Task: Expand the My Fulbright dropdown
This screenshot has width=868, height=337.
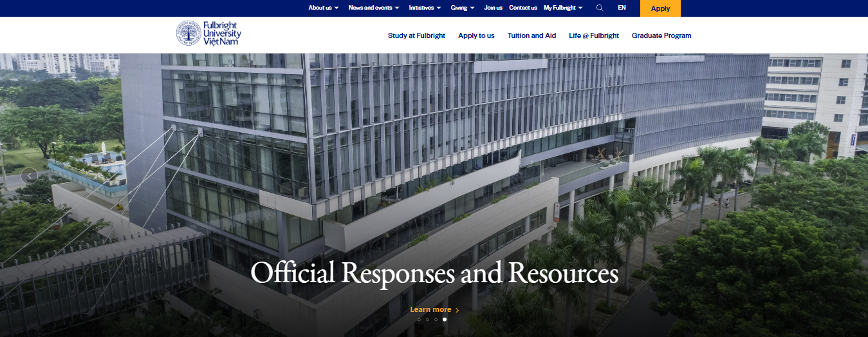Action: (x=562, y=8)
